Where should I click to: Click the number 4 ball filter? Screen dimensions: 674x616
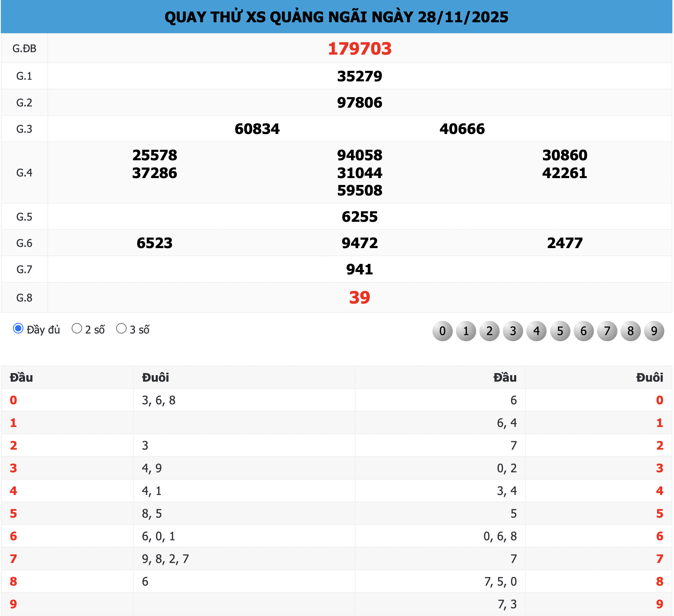pos(536,331)
